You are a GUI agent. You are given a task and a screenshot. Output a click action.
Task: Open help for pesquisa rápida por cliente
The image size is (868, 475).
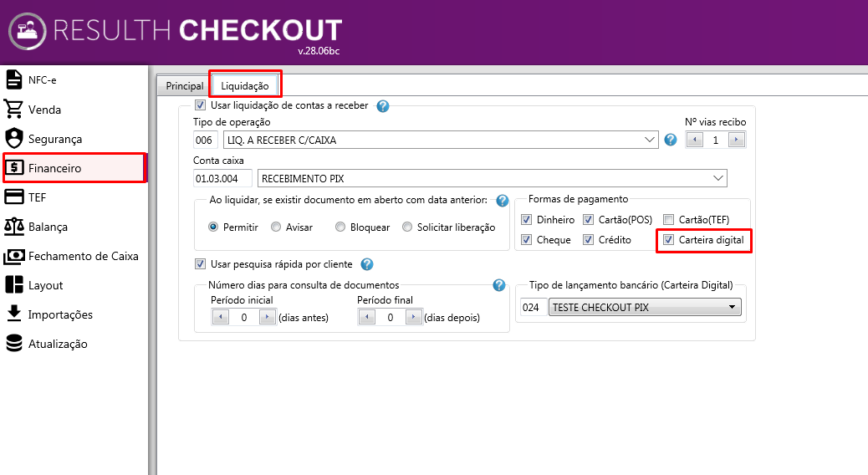point(366,264)
